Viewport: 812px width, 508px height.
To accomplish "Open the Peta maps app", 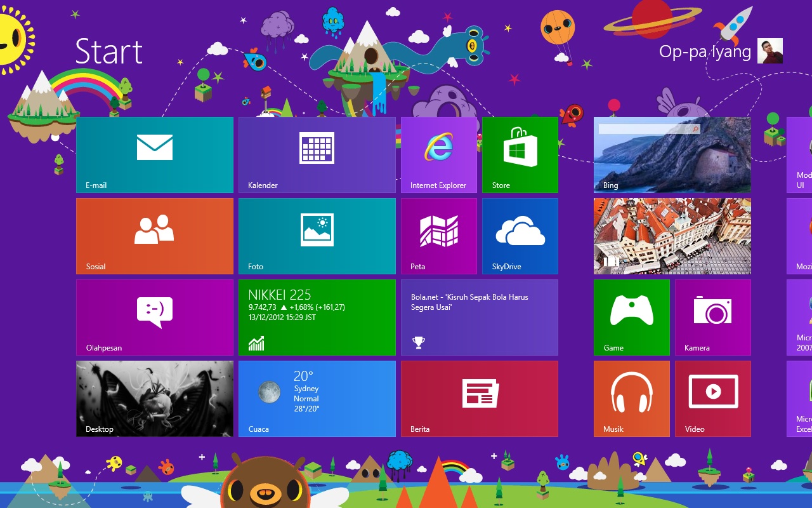I will 438,236.
